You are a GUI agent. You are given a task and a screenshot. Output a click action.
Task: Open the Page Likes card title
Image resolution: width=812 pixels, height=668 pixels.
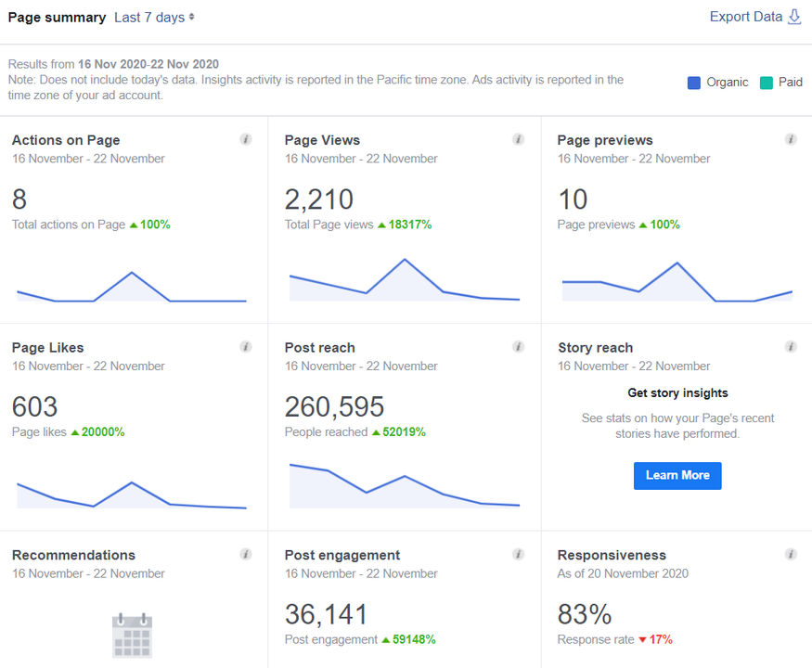coord(48,348)
